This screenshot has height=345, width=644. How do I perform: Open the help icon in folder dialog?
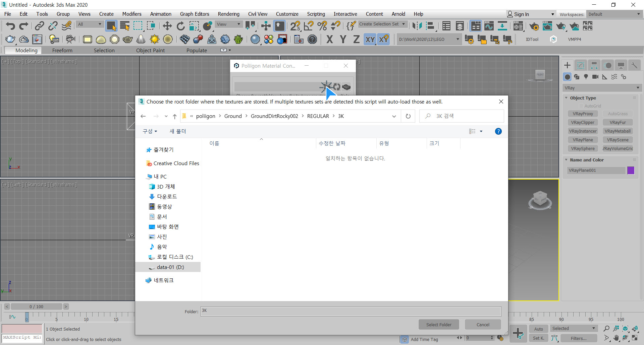(498, 131)
